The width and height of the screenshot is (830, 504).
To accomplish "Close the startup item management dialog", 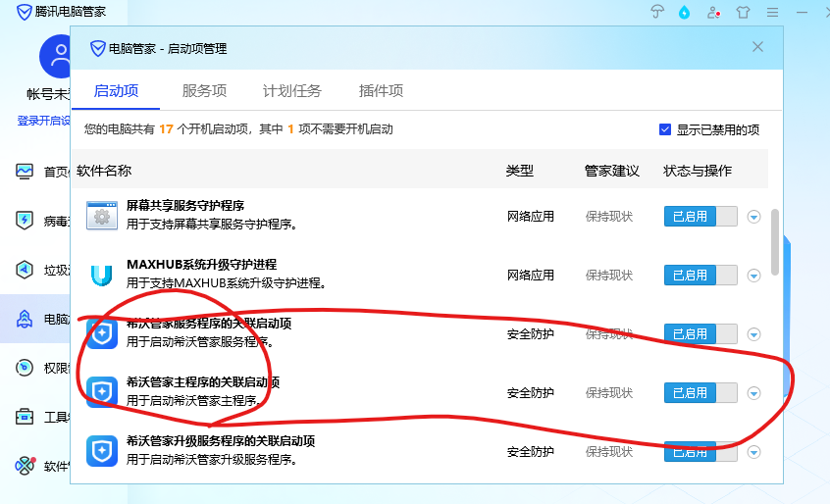I will click(757, 47).
